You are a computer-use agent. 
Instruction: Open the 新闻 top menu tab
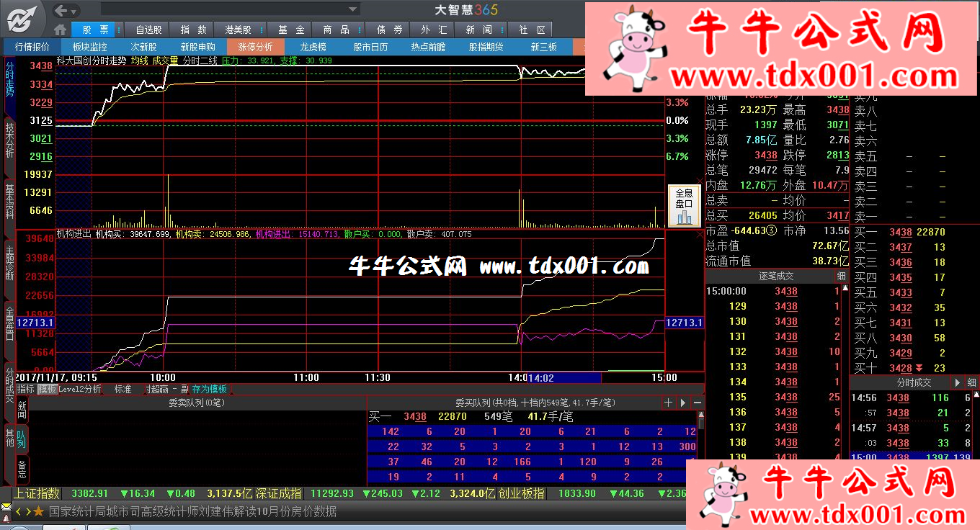[478, 30]
